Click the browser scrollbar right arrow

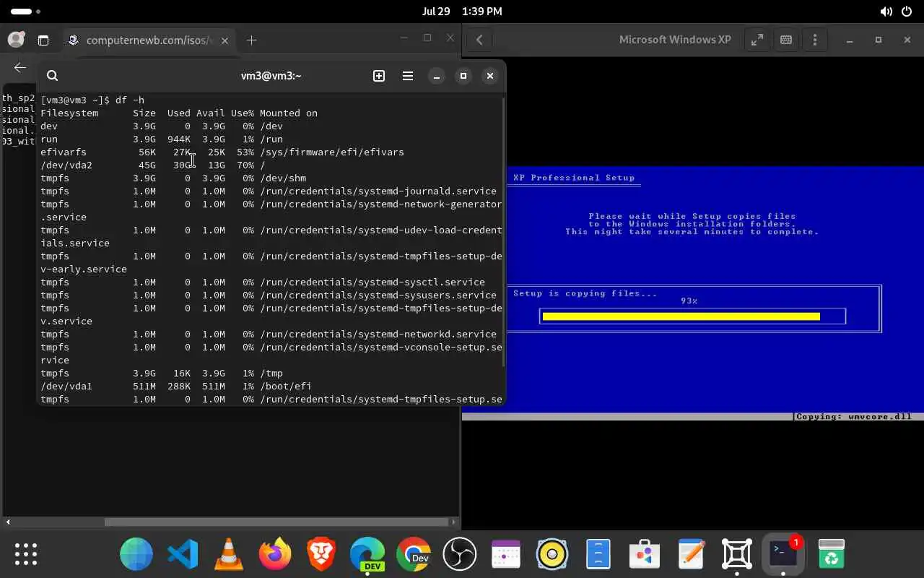coord(454,522)
